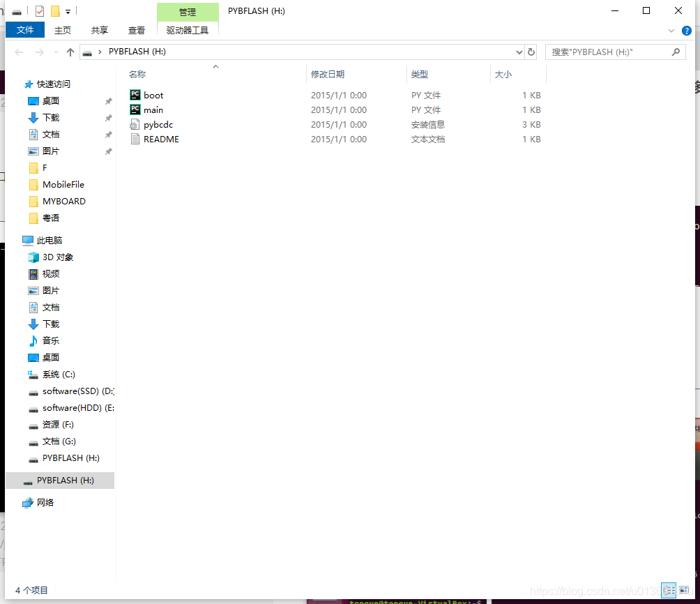
Task: Click the drive icon in title bar
Action: pyautogui.click(x=17, y=12)
